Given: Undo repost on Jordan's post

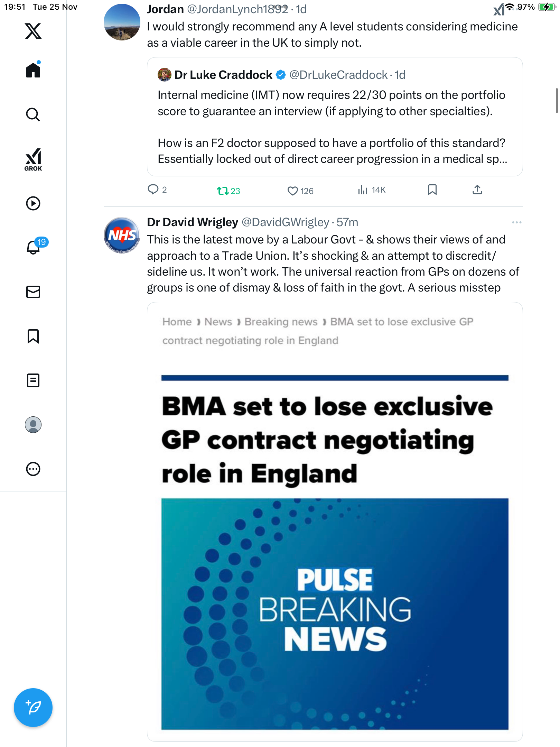Looking at the screenshot, I should point(223,191).
